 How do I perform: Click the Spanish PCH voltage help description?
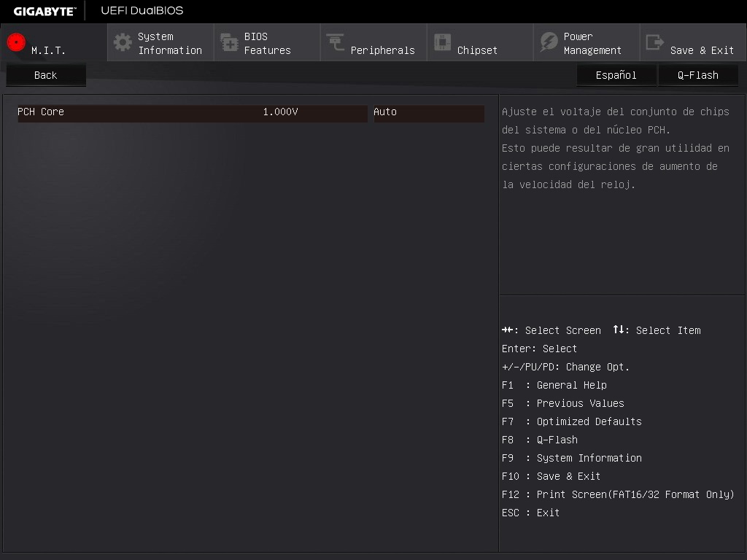tap(615, 148)
